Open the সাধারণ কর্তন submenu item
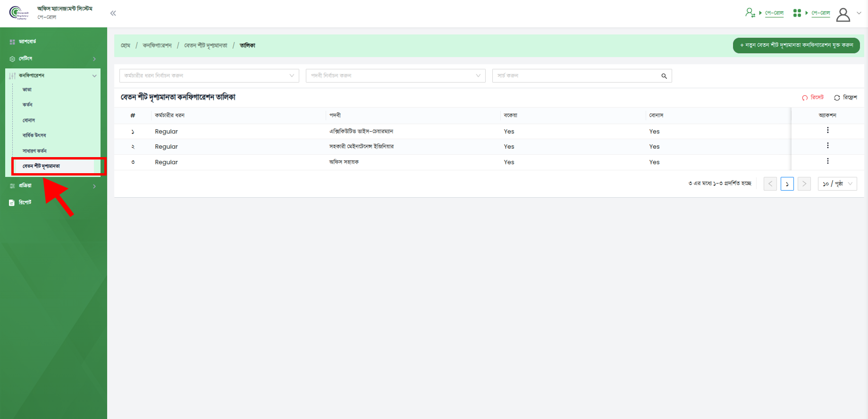The height and width of the screenshot is (419, 868). (x=34, y=151)
